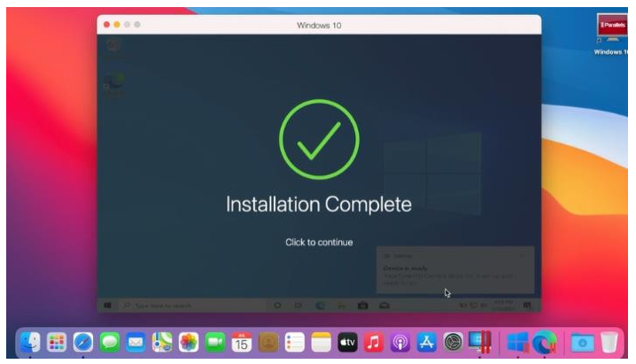The height and width of the screenshot is (364, 636).
Task: Open the Windows 10 desktop shortcut
Action: click(x=609, y=32)
